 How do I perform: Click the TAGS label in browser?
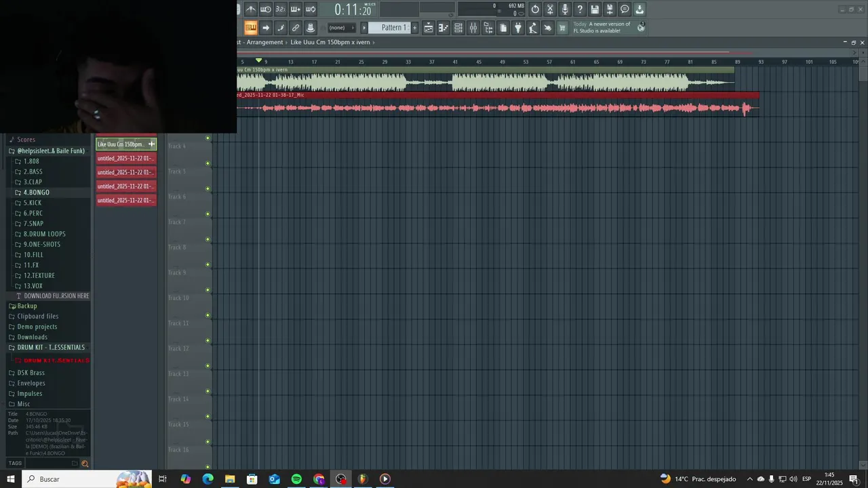pos(15,464)
